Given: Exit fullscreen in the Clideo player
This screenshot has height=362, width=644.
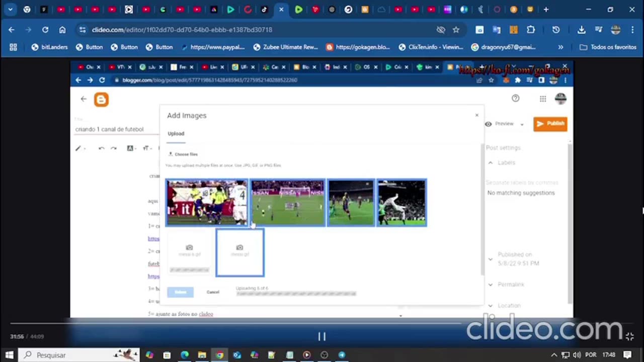Looking at the screenshot, I should [629, 336].
